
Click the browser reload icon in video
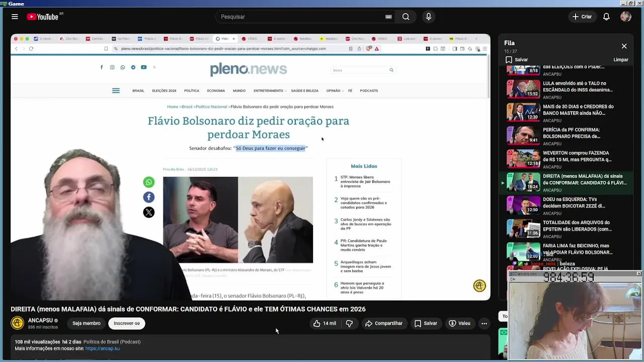[x=31, y=49]
